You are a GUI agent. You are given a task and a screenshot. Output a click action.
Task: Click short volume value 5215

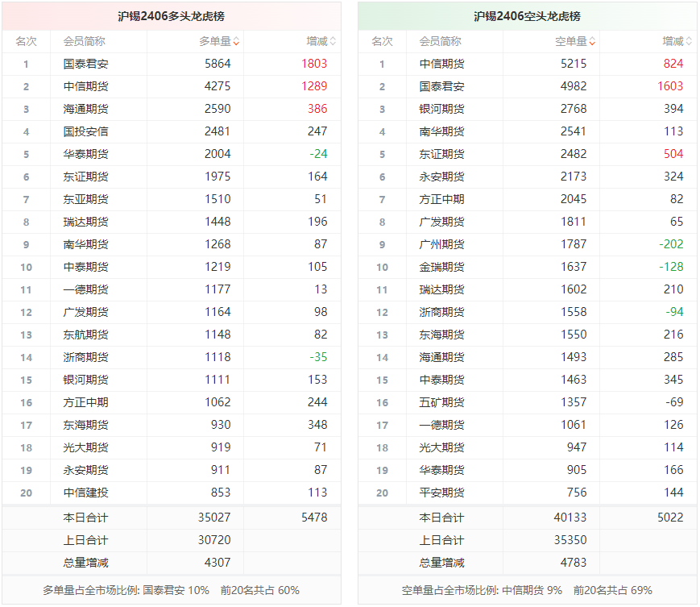[574, 64]
